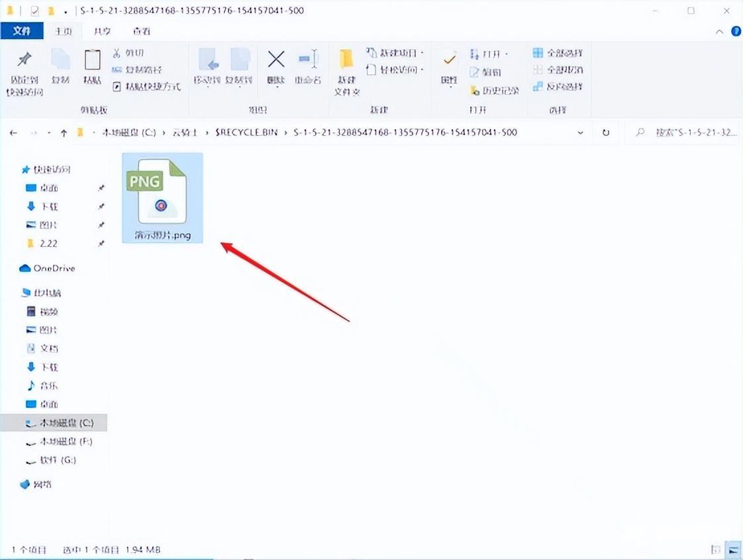Image resolution: width=743 pixels, height=560 pixels.
Task: Click the title bar new folder icon
Action: [51, 11]
